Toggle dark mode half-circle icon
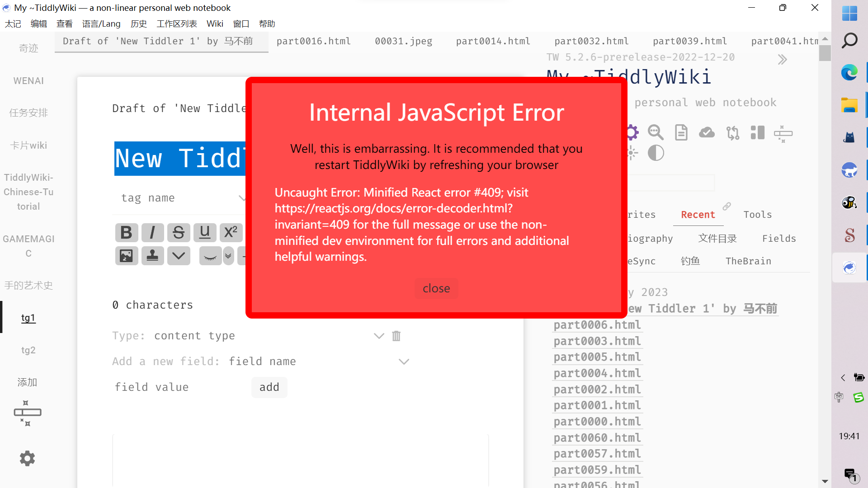Image resolution: width=868 pixels, height=488 pixels. pos(656,153)
